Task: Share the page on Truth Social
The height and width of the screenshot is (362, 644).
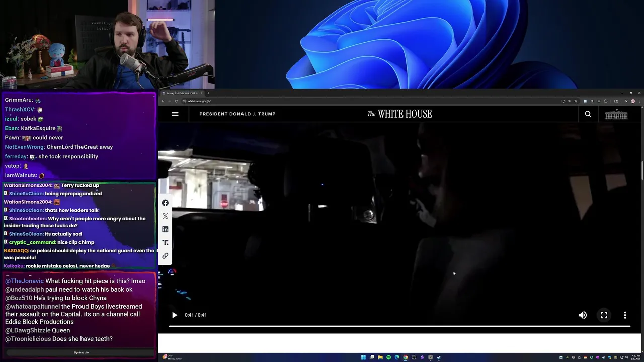Action: pos(165,243)
